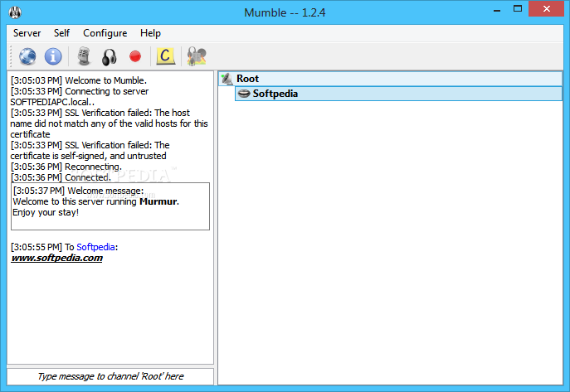The image size is (570, 392).
Task: Click 'certificate is self-signed, and untrusted' text
Action: pos(88,156)
